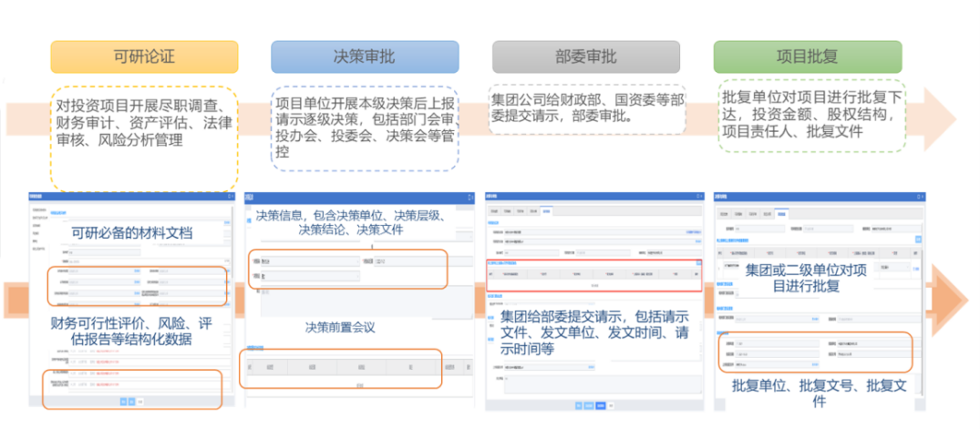This screenshot has width=980, height=429.
Task: Click window control icon in 可研论证 dialog title bar
Action: point(230,196)
